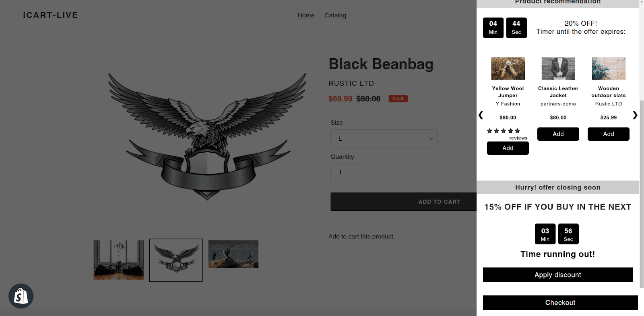Viewport: 644px width, 316px height.
Task: Open the Catalog menu link
Action: 335,15
